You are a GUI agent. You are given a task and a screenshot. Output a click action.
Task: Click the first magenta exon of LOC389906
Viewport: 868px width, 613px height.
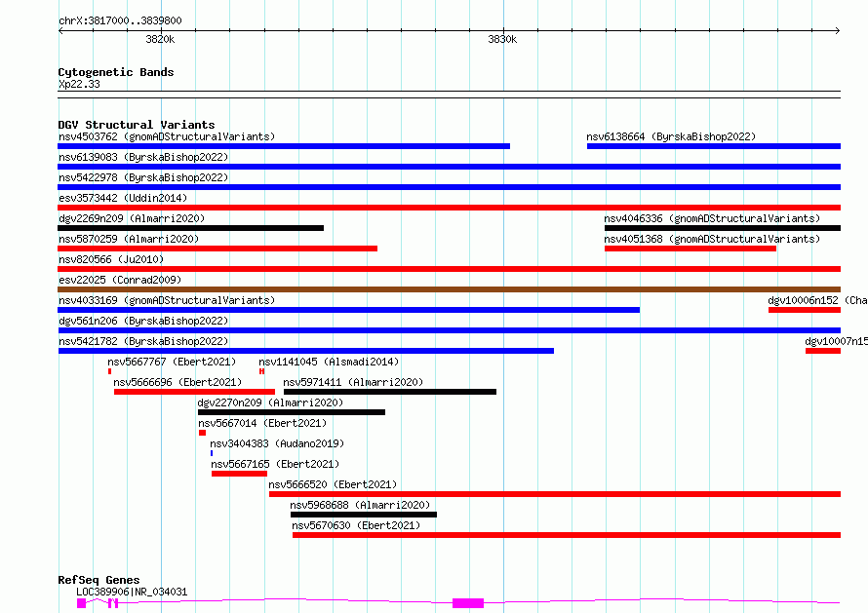click(x=81, y=603)
